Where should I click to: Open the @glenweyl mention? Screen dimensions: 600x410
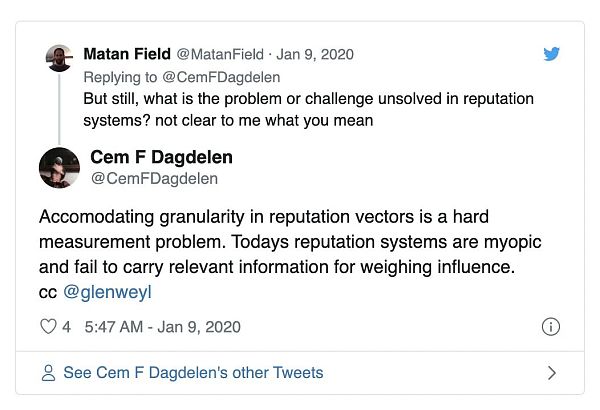[106, 291]
